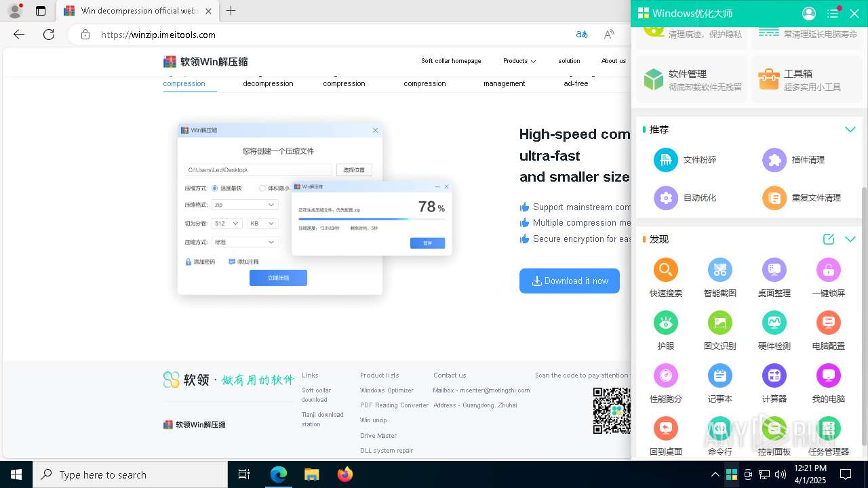
Task: Expand the Products dropdown menu
Action: pyautogui.click(x=519, y=61)
